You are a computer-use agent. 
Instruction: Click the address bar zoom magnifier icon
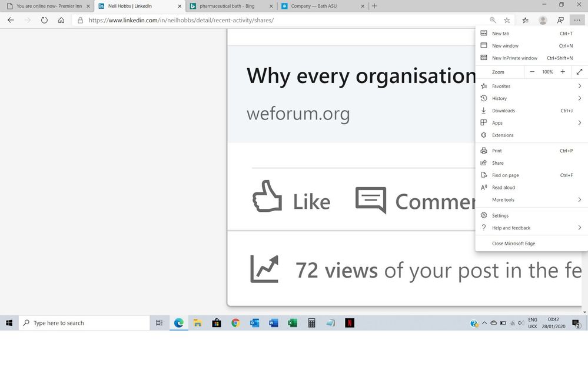coord(493,20)
